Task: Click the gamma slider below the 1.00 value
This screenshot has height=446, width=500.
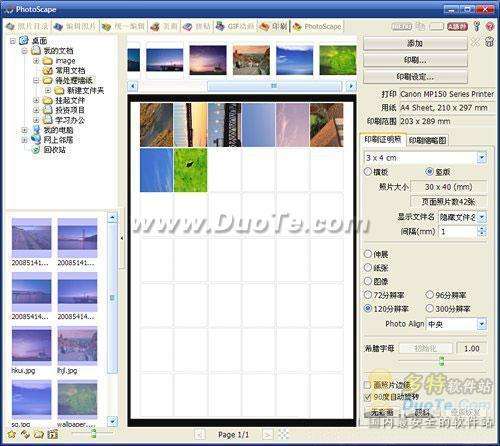Action: [442, 361]
